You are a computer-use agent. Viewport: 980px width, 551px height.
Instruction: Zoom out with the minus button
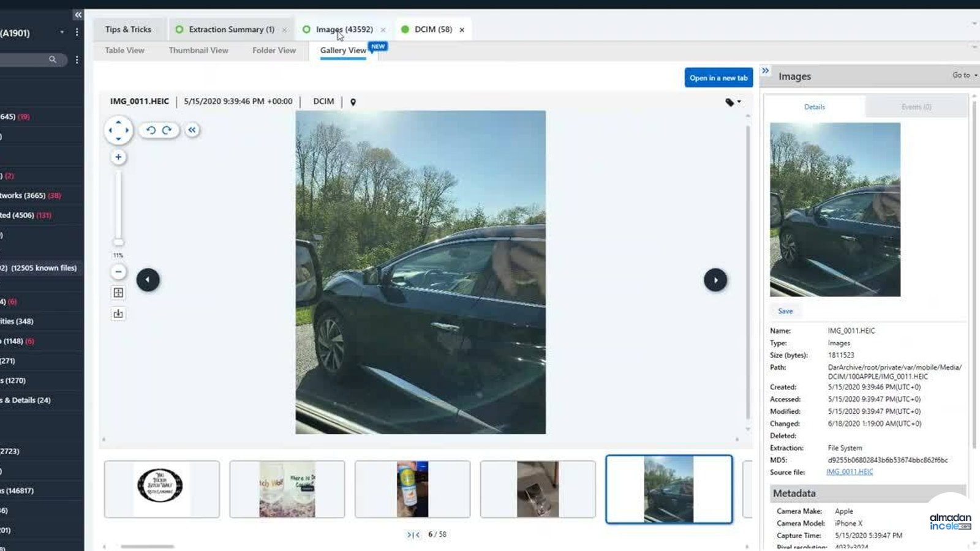pos(118,272)
